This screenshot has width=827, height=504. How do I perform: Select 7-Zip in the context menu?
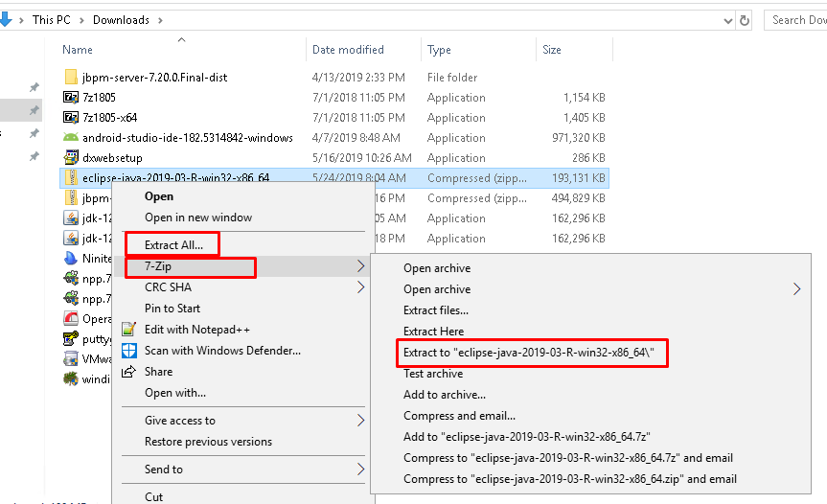pyautogui.click(x=158, y=266)
